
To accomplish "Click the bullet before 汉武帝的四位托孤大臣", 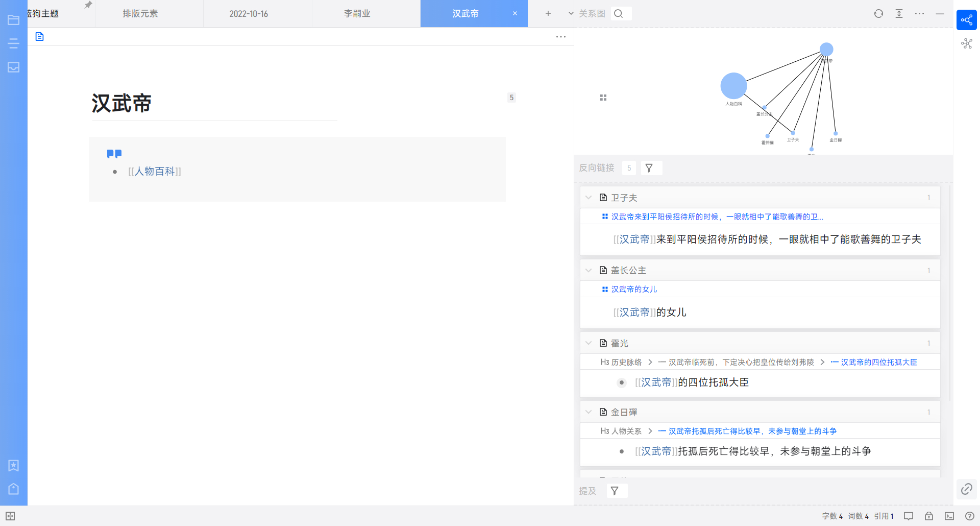I will click(x=621, y=382).
